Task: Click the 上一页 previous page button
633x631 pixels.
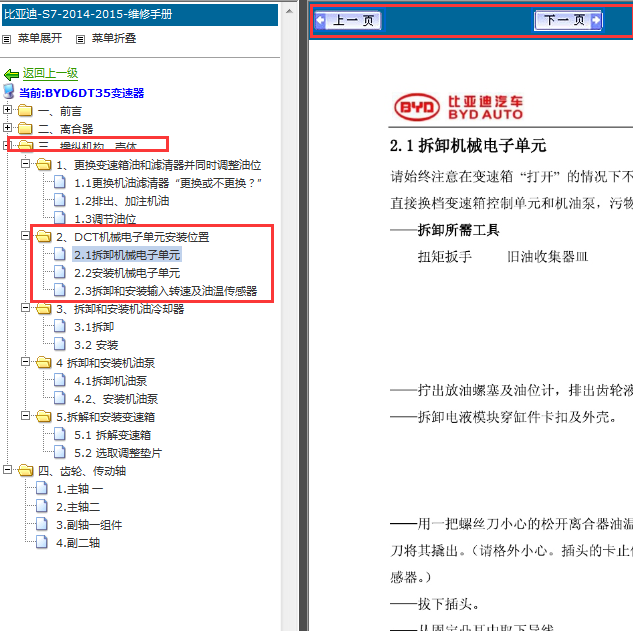Action: tap(348, 20)
